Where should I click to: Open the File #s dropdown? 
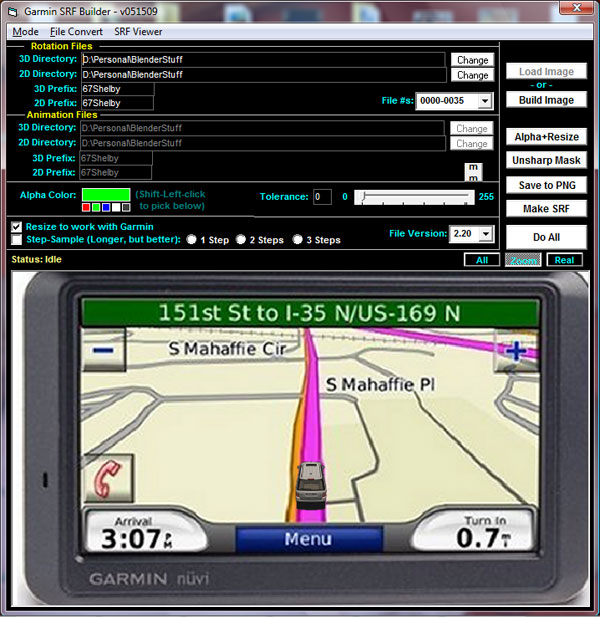485,101
